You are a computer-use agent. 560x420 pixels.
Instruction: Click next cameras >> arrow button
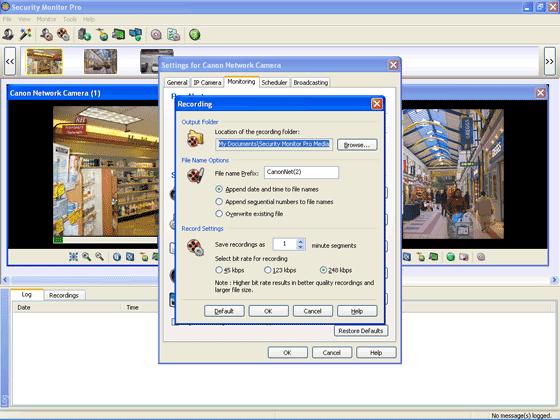[x=549, y=61]
